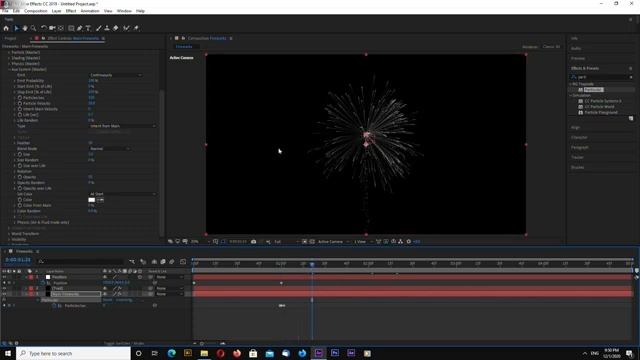Screen dimensions: 640x360
Task: Open the Paragraph panel
Action: pos(580,147)
